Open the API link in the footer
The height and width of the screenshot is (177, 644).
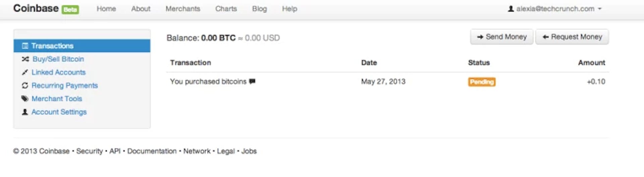tap(115, 151)
